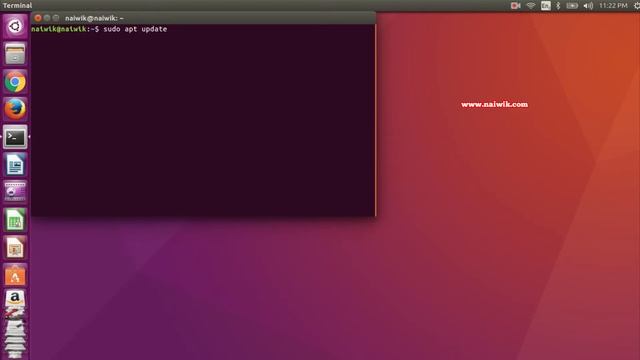The width and height of the screenshot is (640, 360).
Task: Open LibreOffice Impress from launcher
Action: (15, 248)
